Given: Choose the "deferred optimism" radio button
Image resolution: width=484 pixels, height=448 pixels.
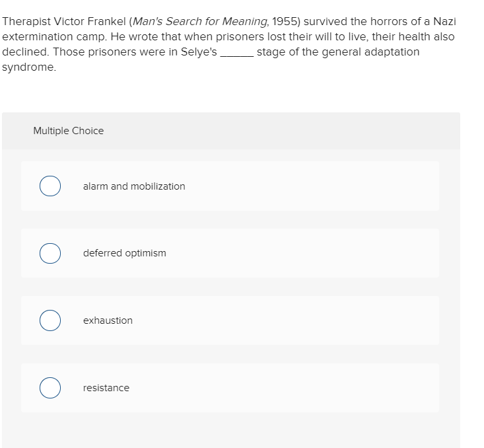Looking at the screenshot, I should point(50,253).
